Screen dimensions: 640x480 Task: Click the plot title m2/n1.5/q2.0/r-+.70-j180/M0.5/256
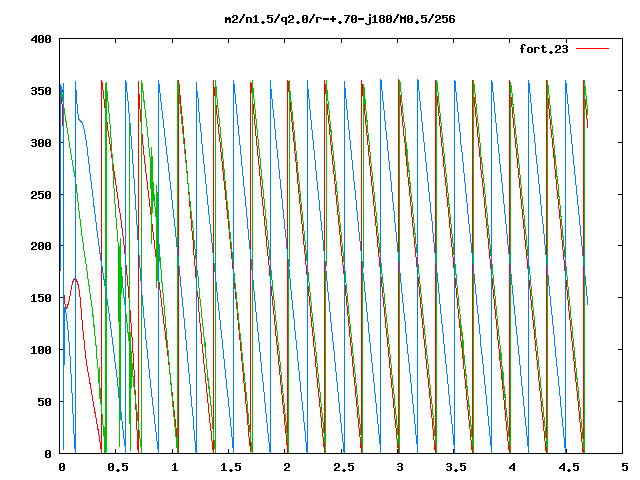(x=340, y=19)
